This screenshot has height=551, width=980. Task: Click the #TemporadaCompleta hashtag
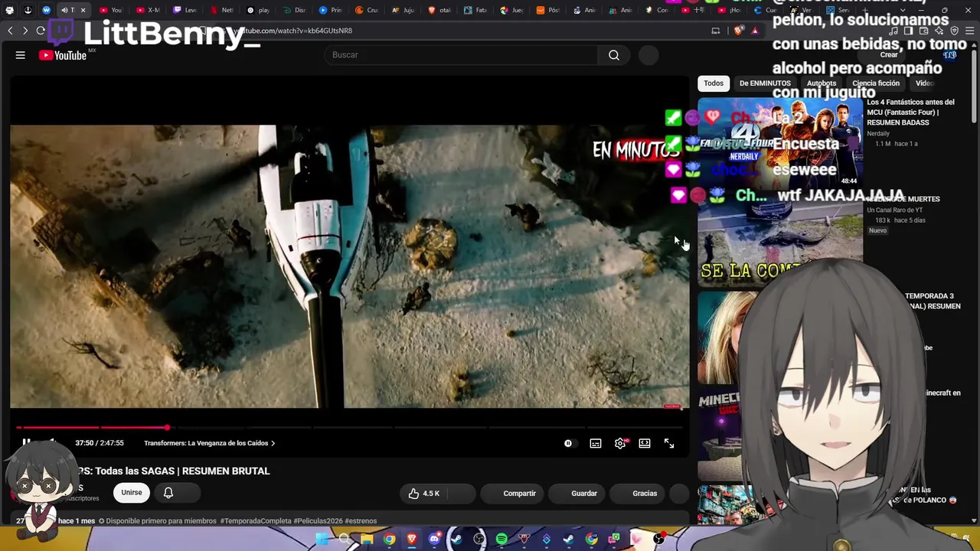256,521
